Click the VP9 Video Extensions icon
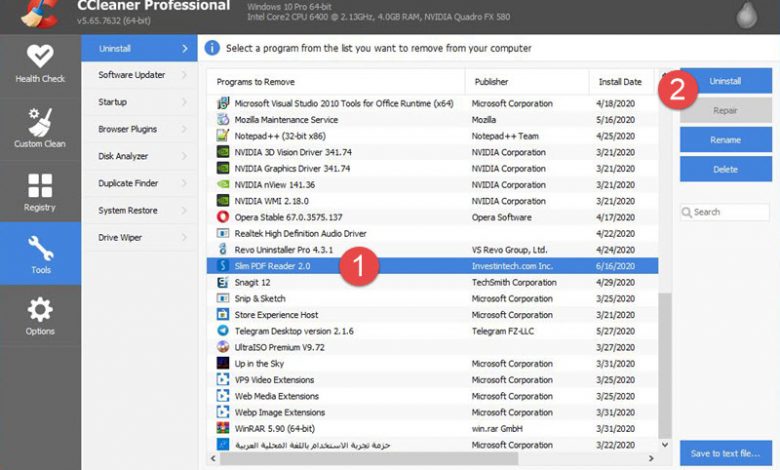Viewport: 780px width, 470px height. pos(223,379)
